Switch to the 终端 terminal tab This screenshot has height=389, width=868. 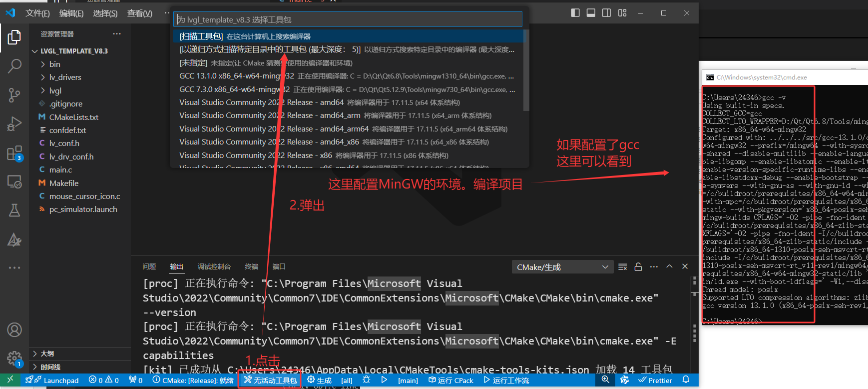click(252, 266)
